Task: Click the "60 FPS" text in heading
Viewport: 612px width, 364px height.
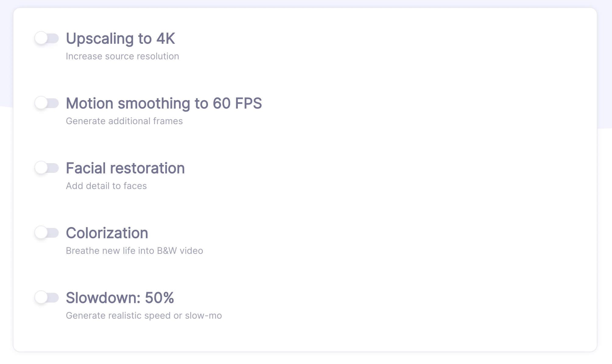Action: 237,103
